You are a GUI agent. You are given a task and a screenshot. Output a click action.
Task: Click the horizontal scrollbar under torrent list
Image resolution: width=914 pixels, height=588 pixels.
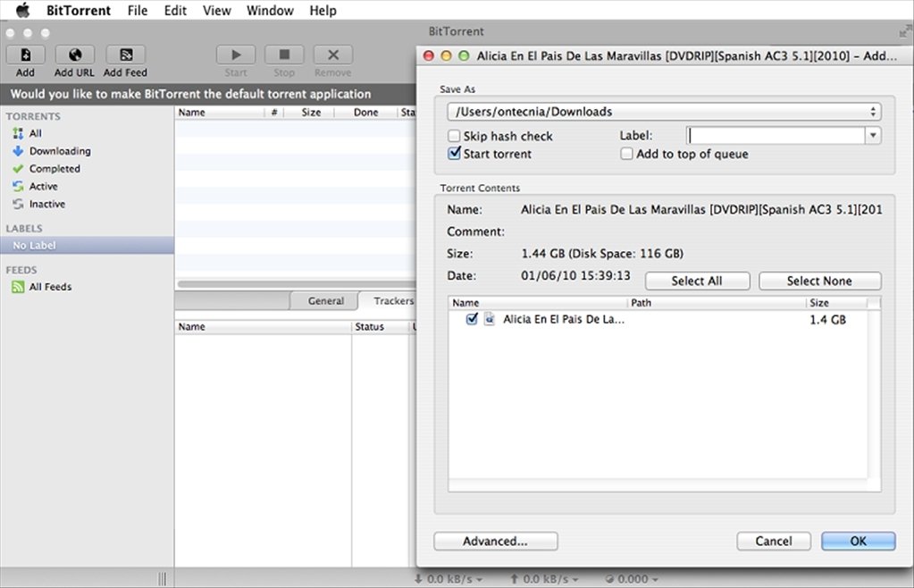297,284
